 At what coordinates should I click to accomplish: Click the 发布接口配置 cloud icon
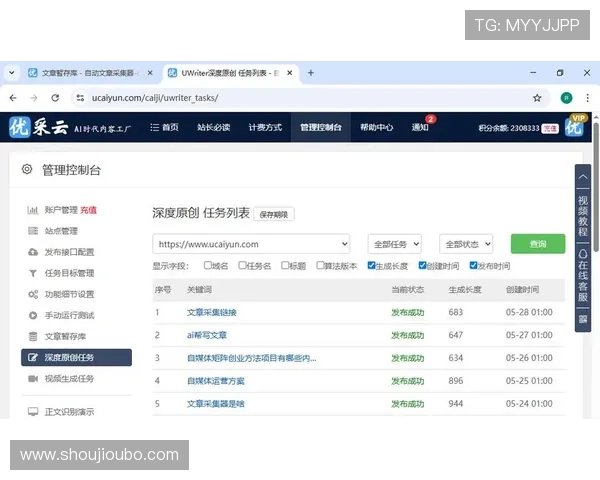[x=33, y=252]
